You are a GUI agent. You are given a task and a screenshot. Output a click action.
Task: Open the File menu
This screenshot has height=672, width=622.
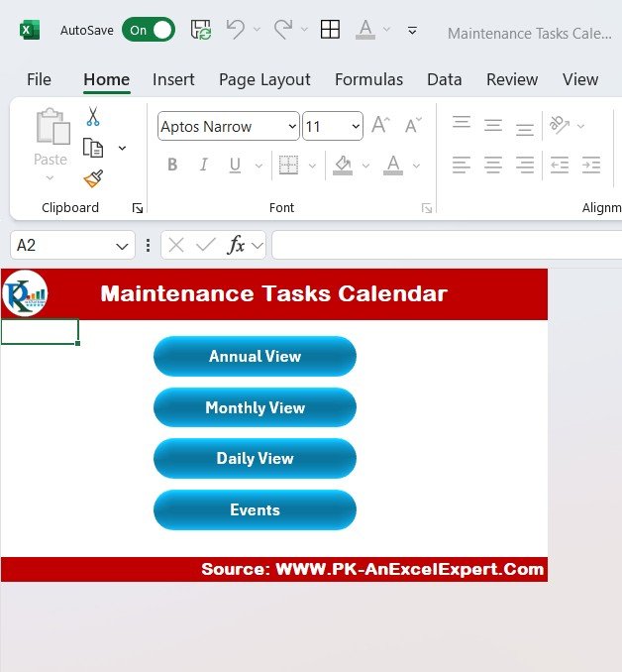click(x=39, y=79)
